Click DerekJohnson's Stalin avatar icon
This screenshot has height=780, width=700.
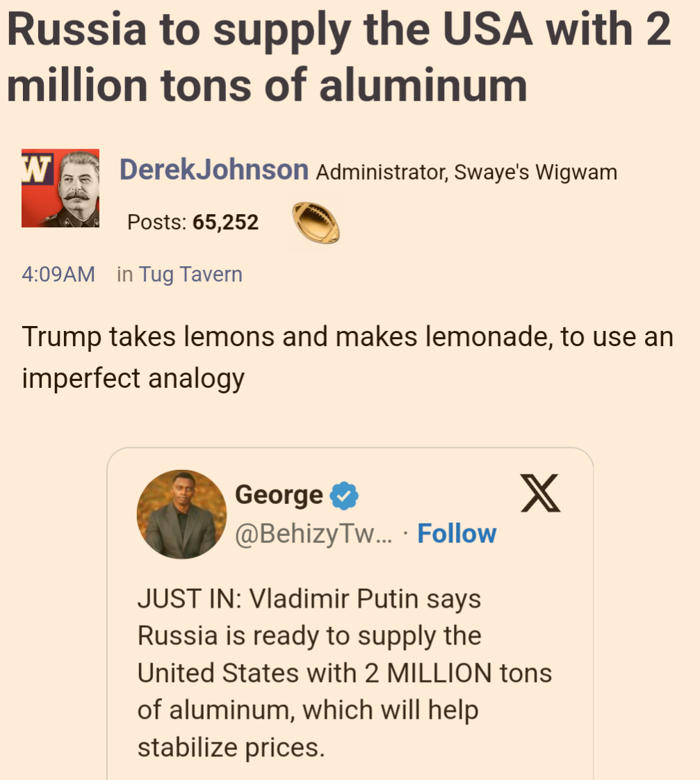[60, 188]
